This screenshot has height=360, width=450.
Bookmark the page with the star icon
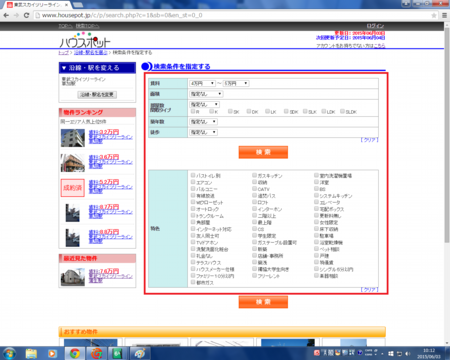click(434, 15)
